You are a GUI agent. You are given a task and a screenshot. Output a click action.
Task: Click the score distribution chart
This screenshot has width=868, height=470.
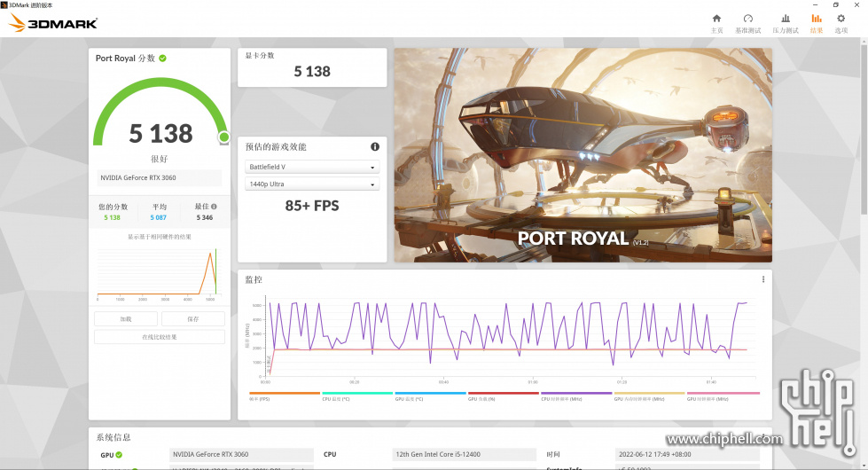(x=160, y=273)
